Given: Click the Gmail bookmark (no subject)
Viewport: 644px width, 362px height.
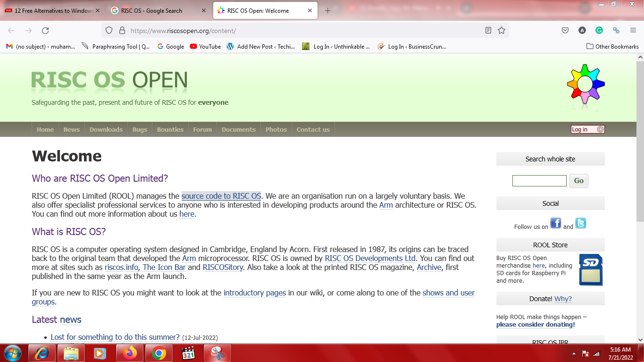Looking at the screenshot, I should [x=40, y=46].
